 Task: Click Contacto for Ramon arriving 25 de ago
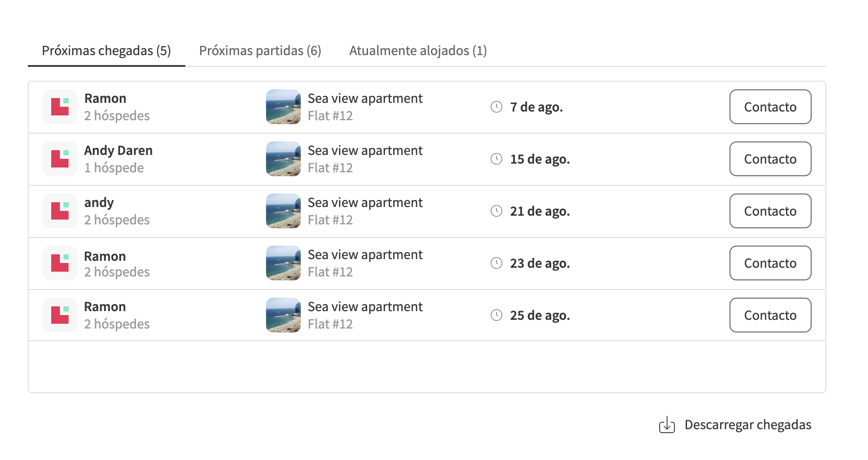[770, 315]
